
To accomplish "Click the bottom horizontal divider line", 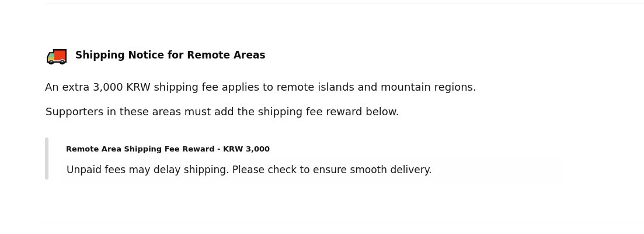I will point(344,222).
